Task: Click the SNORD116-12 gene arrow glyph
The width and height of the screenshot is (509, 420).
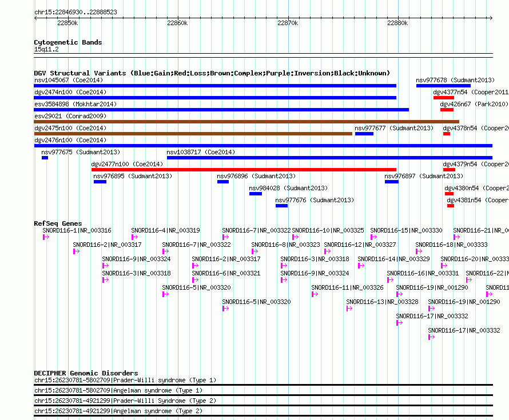Action: [327, 251]
